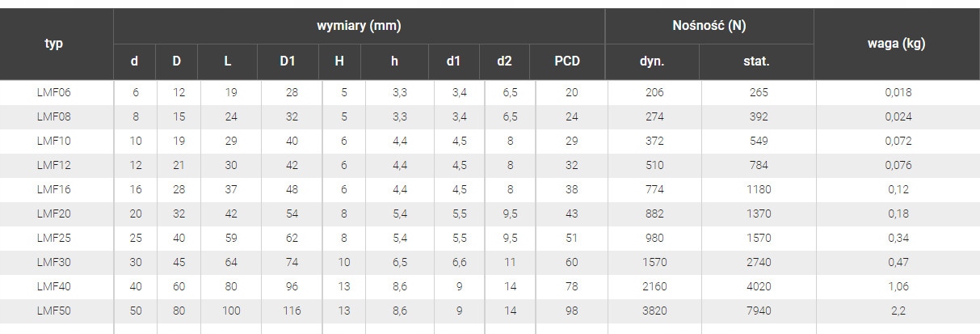Screen dimensions: 980x334
Task: Click the 'waga (kg)' column header
Action: [x=897, y=44]
